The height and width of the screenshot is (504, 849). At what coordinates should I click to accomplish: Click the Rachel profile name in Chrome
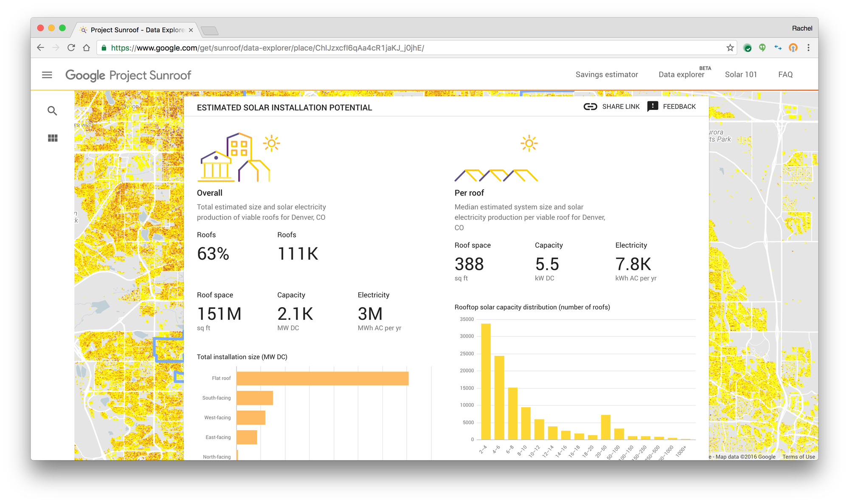pos(802,28)
